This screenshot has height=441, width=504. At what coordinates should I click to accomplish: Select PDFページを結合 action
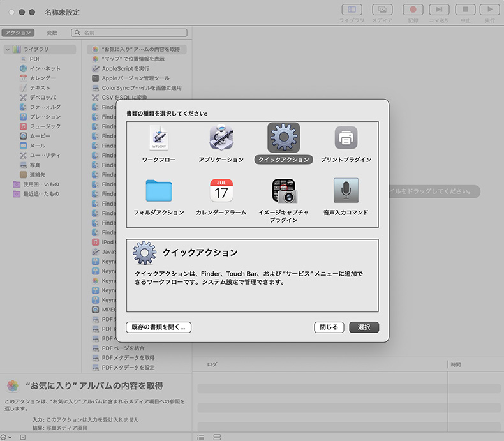(x=118, y=348)
